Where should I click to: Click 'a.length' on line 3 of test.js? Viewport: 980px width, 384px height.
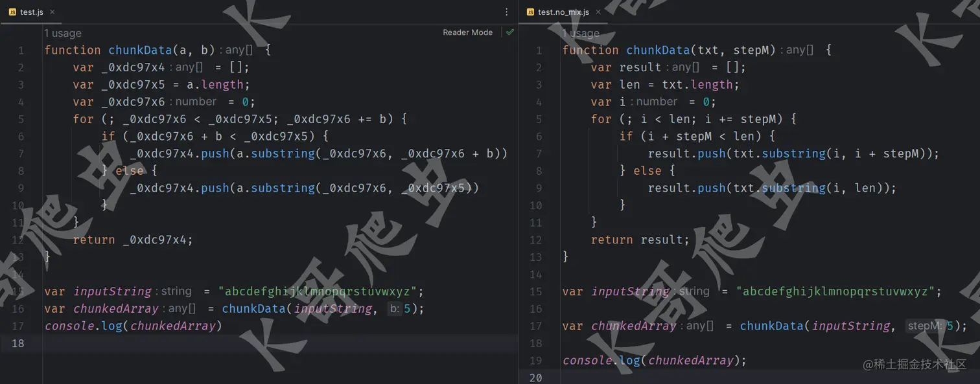pos(215,85)
